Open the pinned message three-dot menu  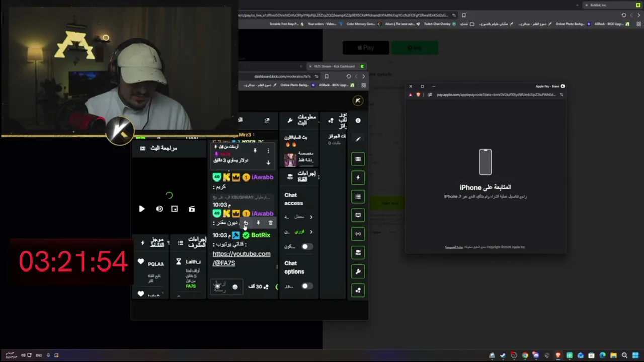coord(268,151)
